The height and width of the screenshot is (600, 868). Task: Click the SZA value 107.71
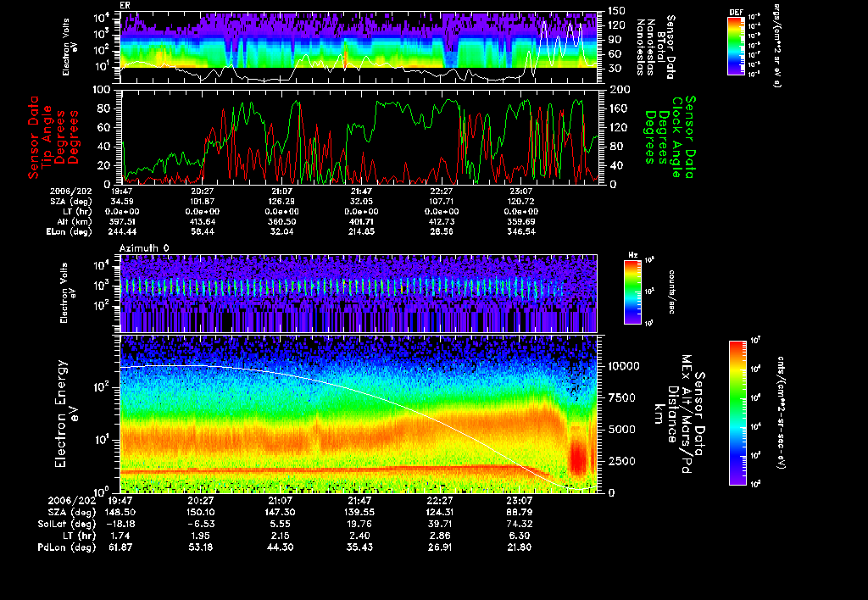(x=441, y=202)
